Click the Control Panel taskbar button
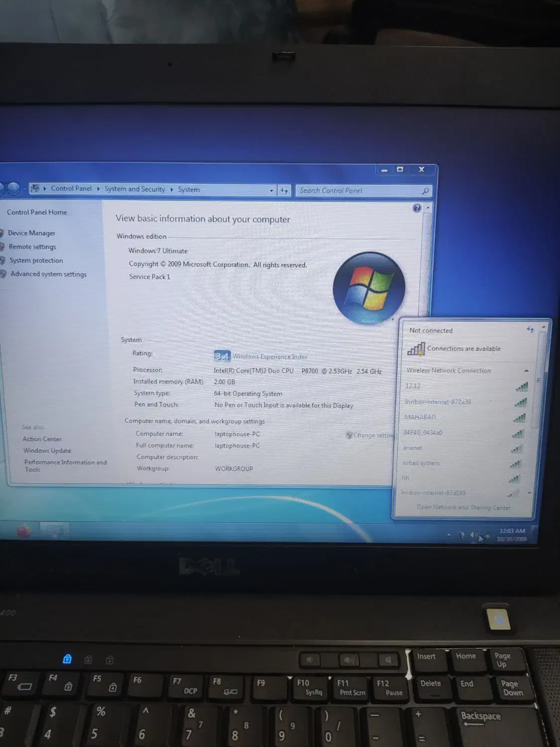This screenshot has width=560, height=747. 54,531
